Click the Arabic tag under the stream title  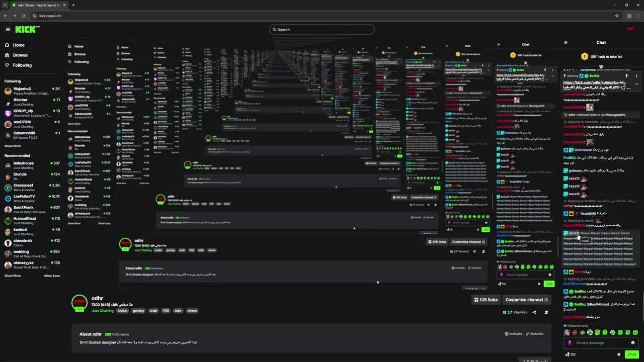click(x=123, y=311)
